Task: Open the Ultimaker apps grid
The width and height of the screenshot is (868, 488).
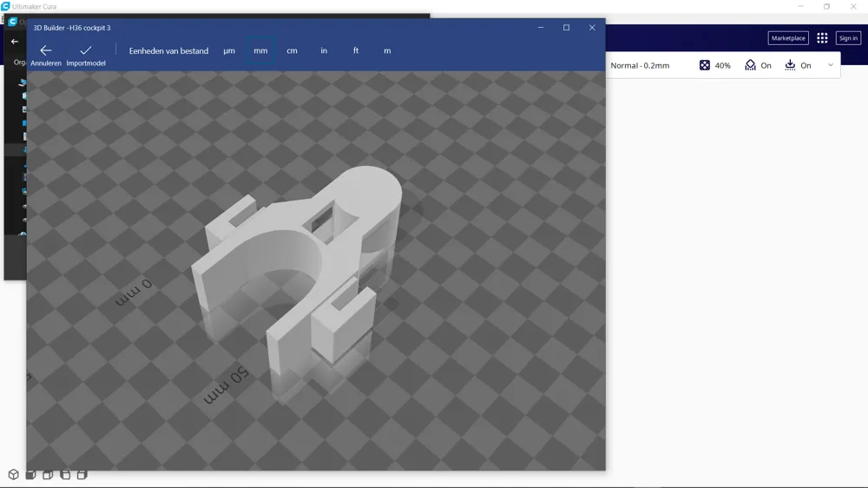Action: 822,38
